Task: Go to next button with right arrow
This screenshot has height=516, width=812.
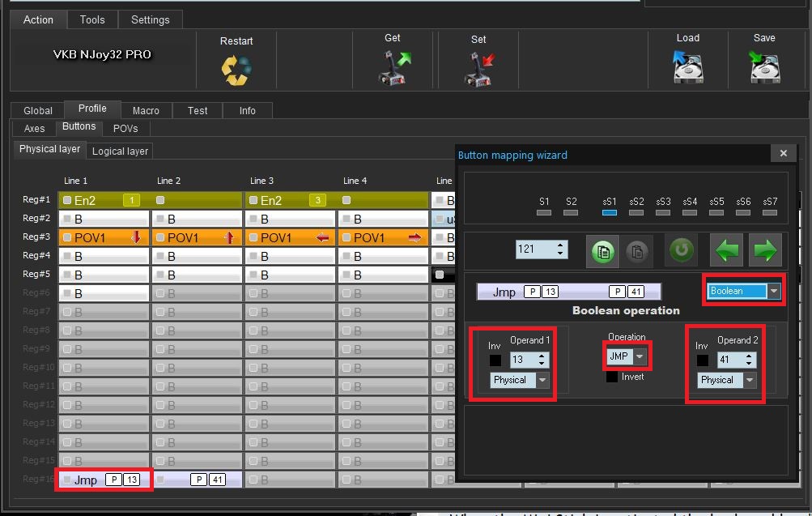Action: [x=765, y=250]
